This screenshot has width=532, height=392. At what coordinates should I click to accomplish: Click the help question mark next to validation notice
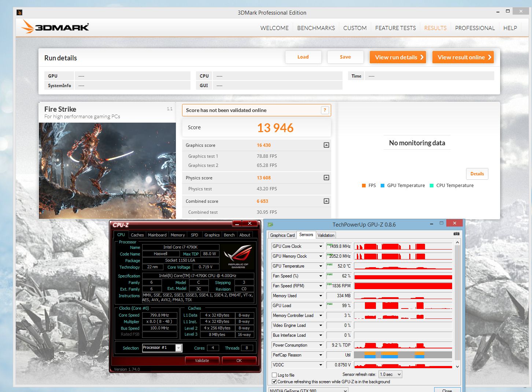[325, 110]
